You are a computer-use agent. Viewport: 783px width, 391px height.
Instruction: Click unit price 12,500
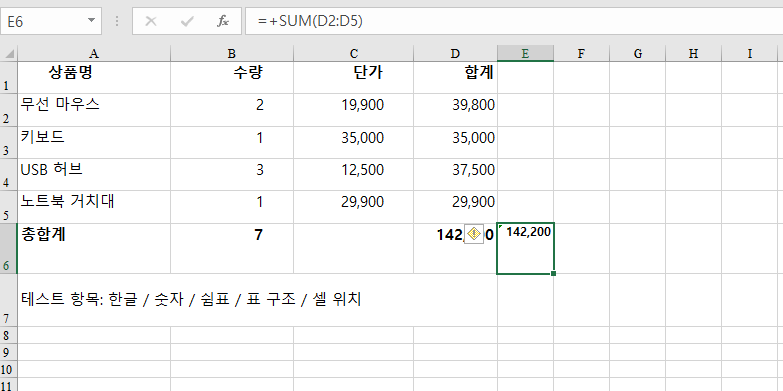point(354,174)
